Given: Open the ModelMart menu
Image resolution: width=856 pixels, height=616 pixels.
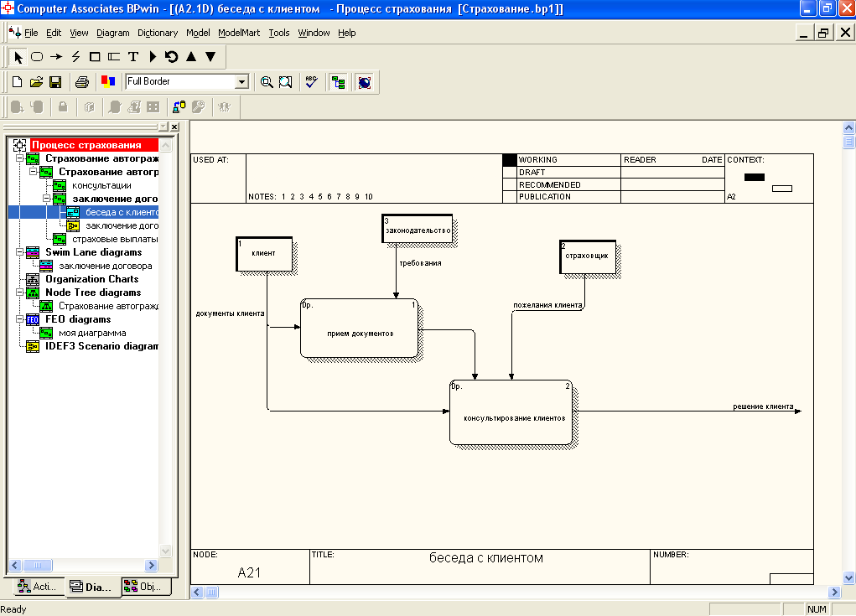Looking at the screenshot, I should point(239,33).
